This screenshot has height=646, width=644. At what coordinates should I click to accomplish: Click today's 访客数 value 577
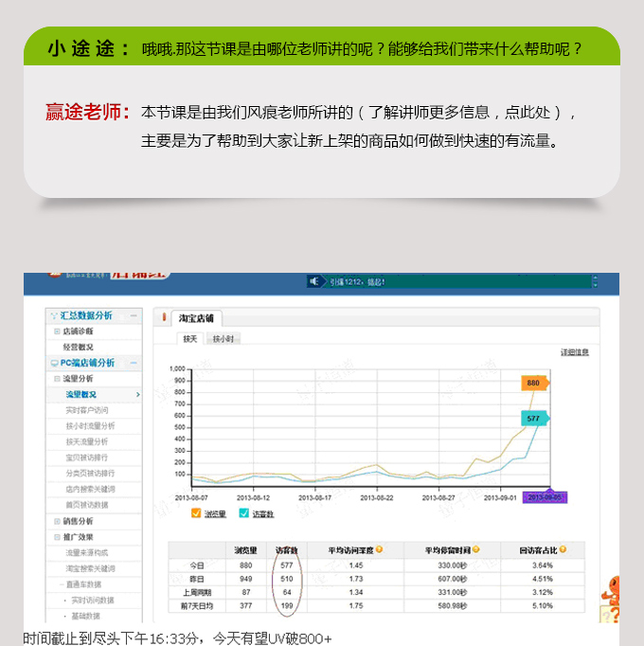(x=287, y=565)
